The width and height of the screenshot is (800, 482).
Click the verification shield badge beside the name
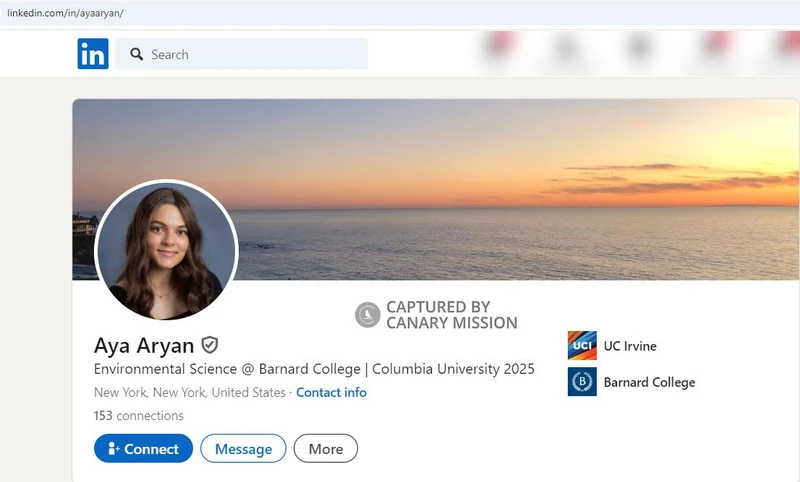coord(210,345)
